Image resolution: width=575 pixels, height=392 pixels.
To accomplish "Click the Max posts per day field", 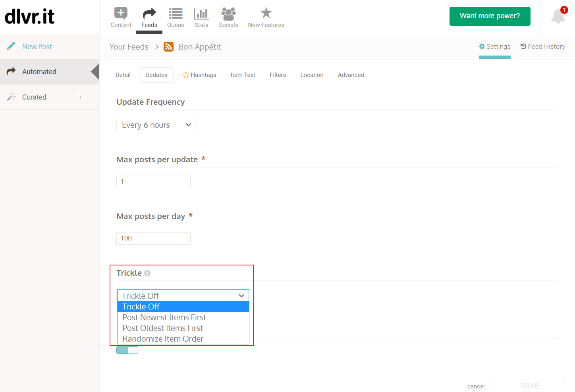I will click(153, 238).
